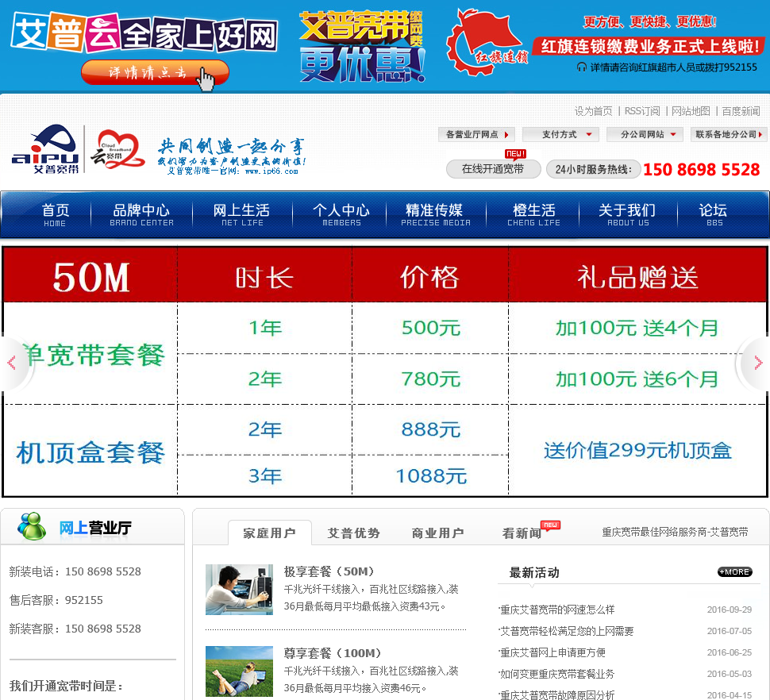This screenshot has height=700, width=770.
Task: Switch to 商业用户 tab
Action: pyautogui.click(x=437, y=533)
